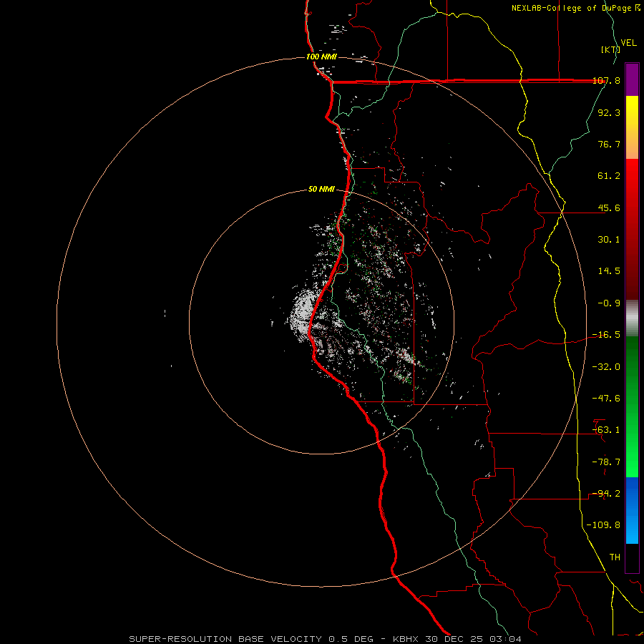
Task: Click the [KT] units label
Action: [610, 49]
